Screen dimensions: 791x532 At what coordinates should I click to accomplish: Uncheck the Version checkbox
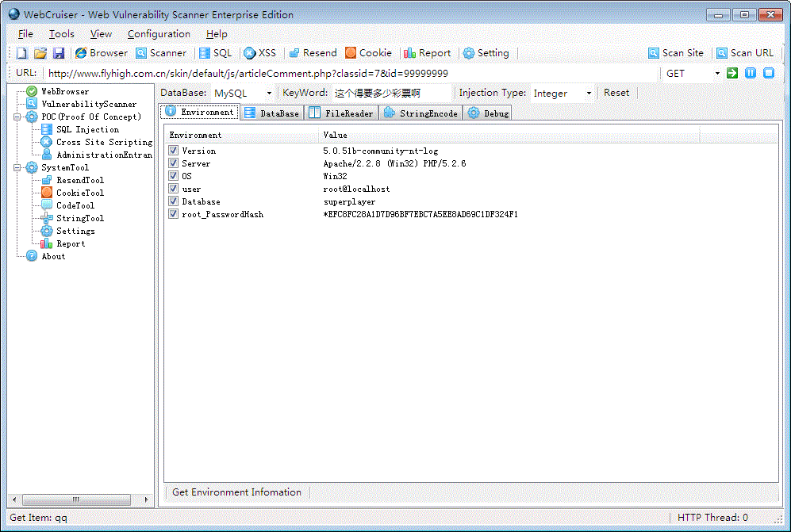point(174,151)
